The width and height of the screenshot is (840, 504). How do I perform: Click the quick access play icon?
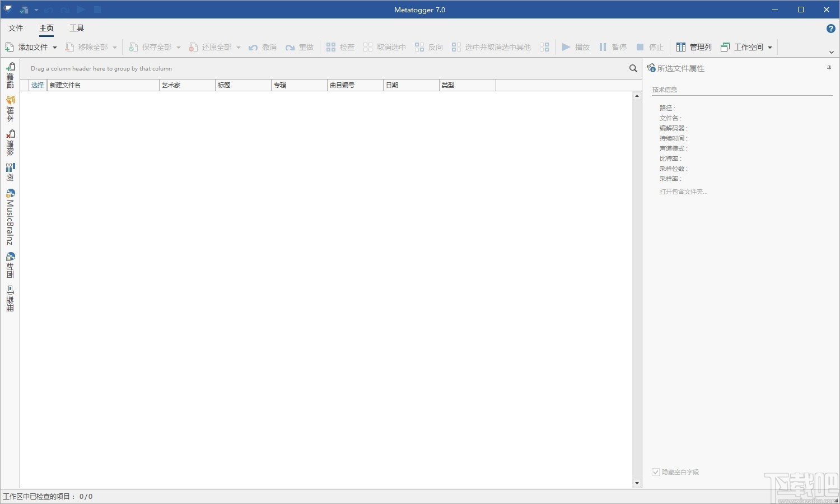81,10
